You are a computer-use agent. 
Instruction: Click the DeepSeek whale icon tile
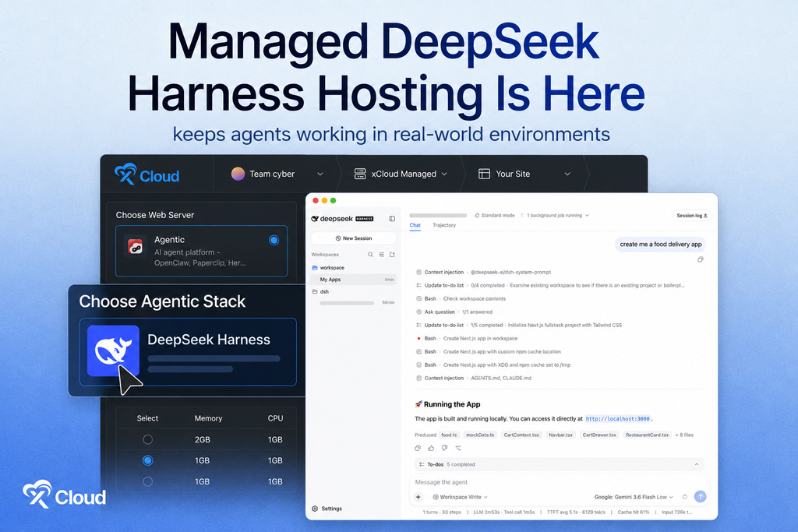(113, 351)
